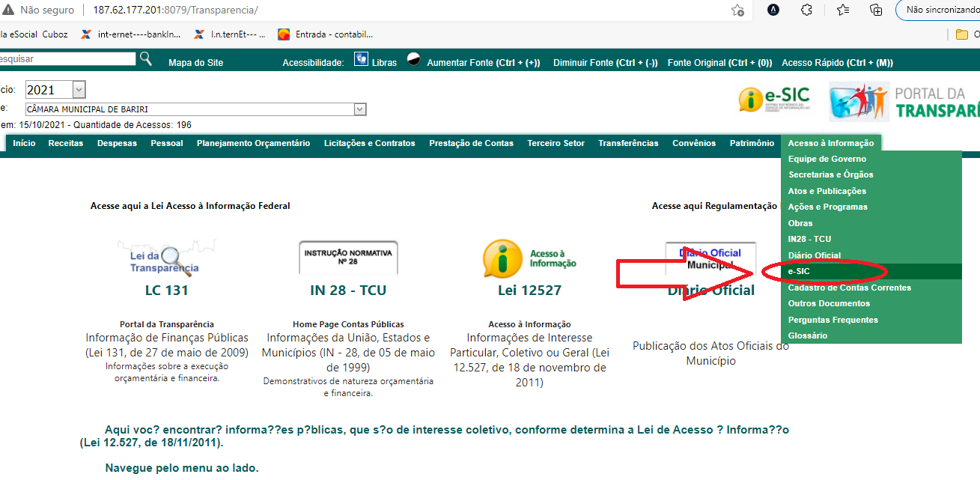Open Libras sign language accessibility icon

coord(362,60)
